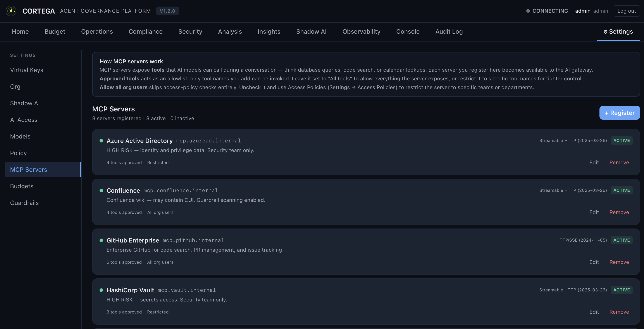Image resolution: width=644 pixels, height=329 pixels.
Task: Click the admin username in header
Action: click(583, 11)
